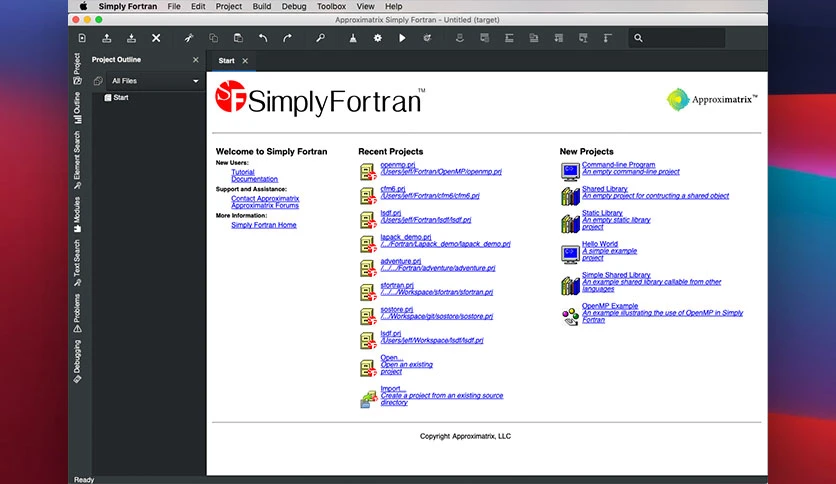
Task: Click the grayed run-to-cursor debug icon
Action: (x=583, y=38)
